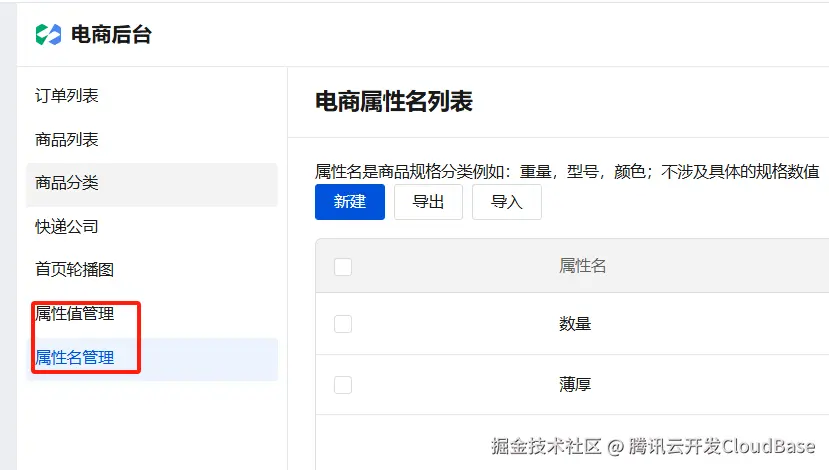The image size is (829, 470).
Task: Open 订单列表 in the sidebar
Action: 67,96
